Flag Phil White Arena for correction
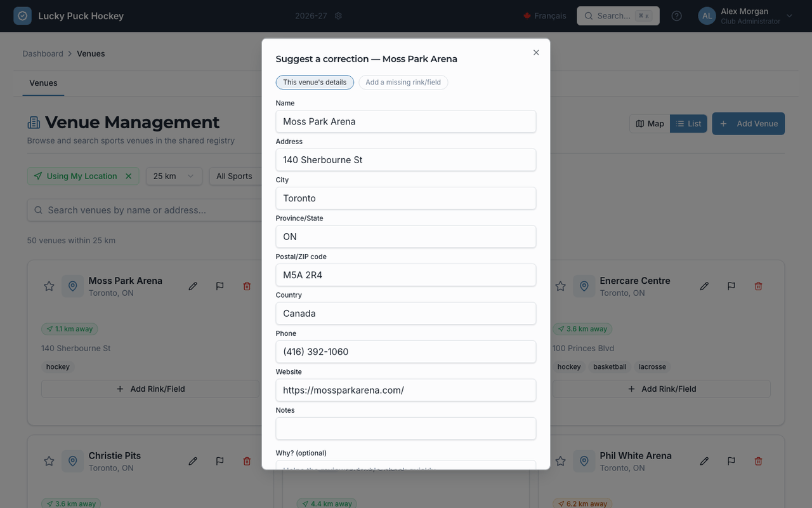 tap(731, 462)
